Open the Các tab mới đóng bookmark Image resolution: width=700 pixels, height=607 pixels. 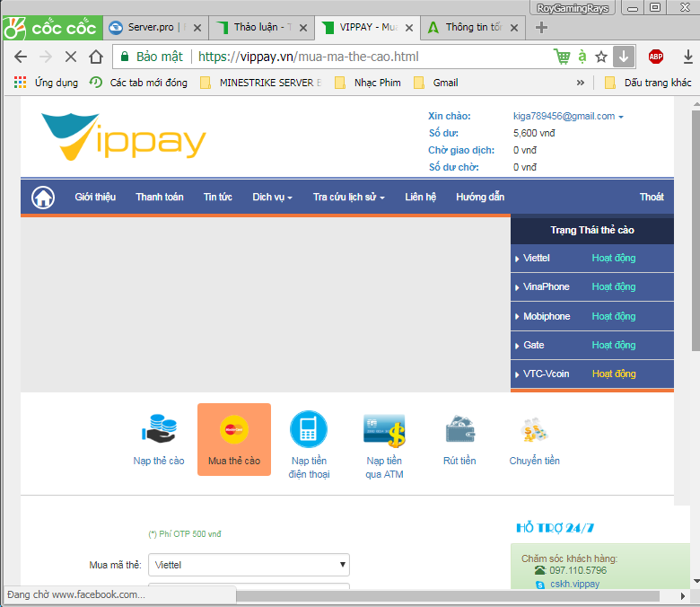point(138,83)
